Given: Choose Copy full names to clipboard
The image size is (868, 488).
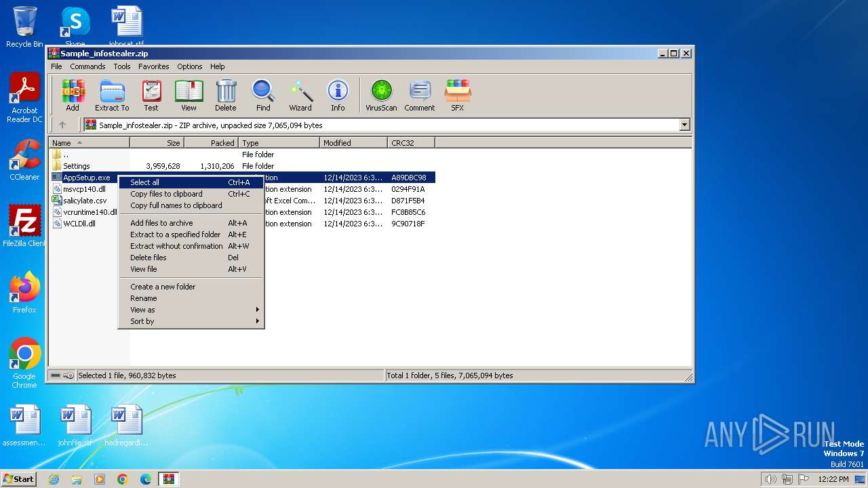Looking at the screenshot, I should tap(191, 205).
